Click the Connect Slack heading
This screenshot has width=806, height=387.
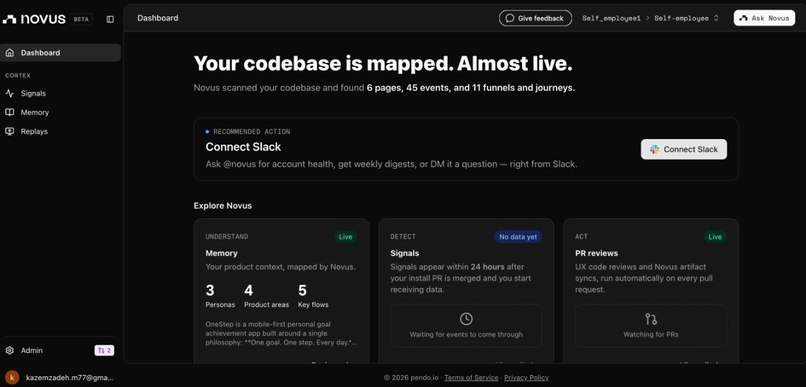(x=243, y=147)
